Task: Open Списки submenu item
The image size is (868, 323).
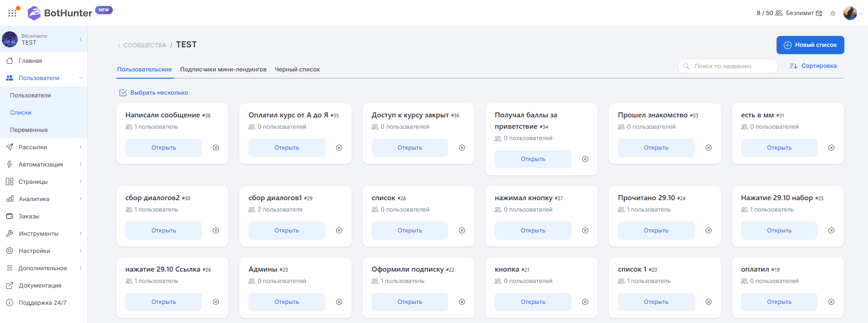Action: 21,112
